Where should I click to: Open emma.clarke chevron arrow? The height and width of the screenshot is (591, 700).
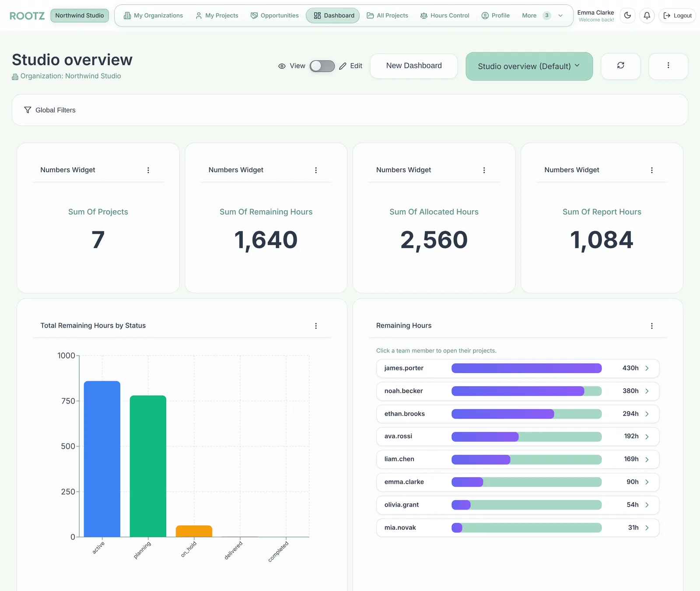click(647, 482)
